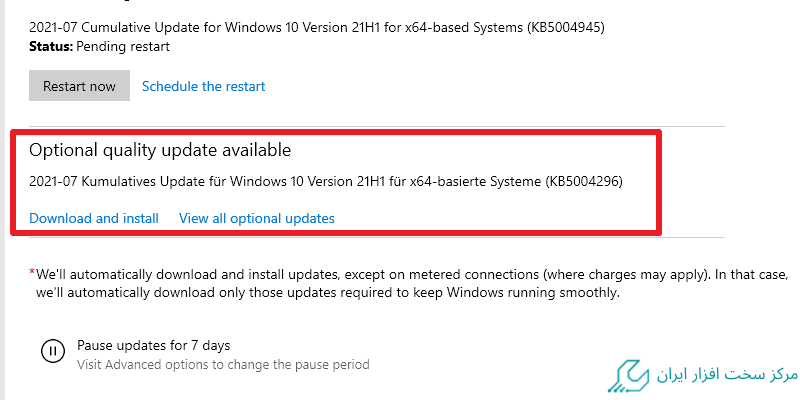Open the Schedule the restart link
The width and height of the screenshot is (800, 400).
click(x=203, y=86)
